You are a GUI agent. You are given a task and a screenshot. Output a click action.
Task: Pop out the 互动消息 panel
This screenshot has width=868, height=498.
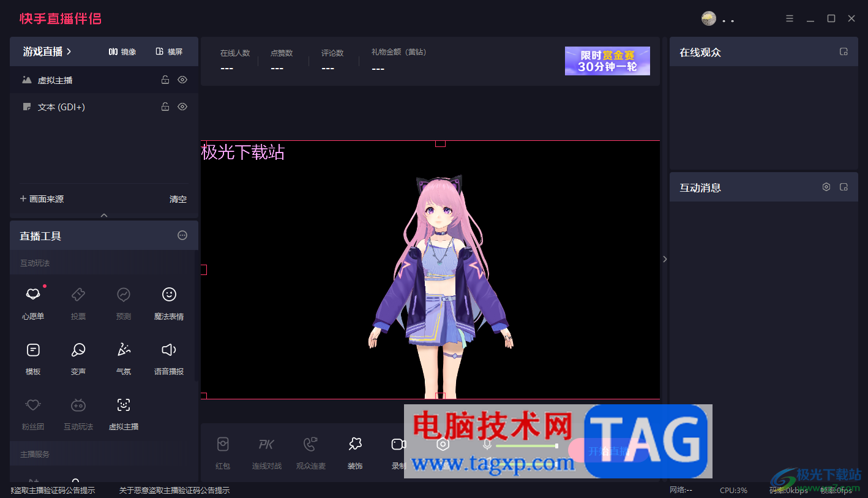(844, 187)
